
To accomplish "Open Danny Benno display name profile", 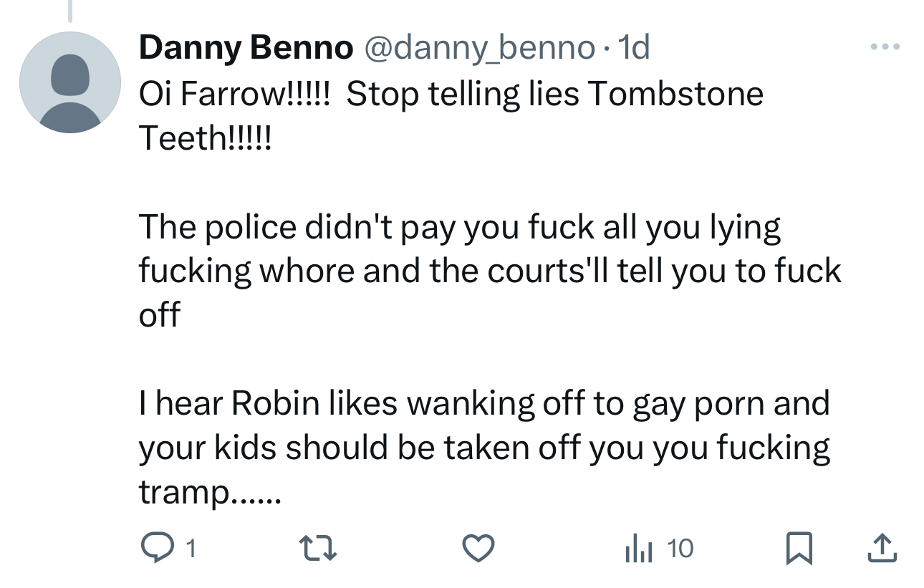I will pos(246,48).
